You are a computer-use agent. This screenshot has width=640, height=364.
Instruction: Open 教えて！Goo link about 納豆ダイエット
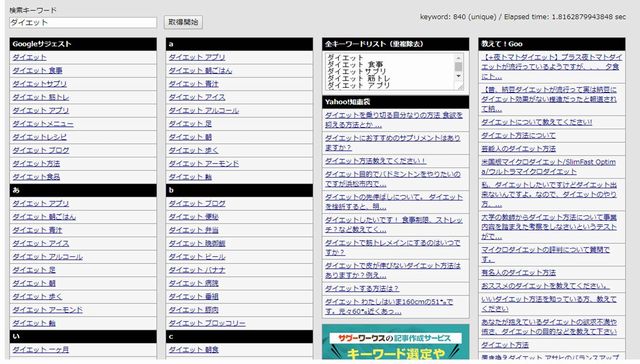coord(549,99)
